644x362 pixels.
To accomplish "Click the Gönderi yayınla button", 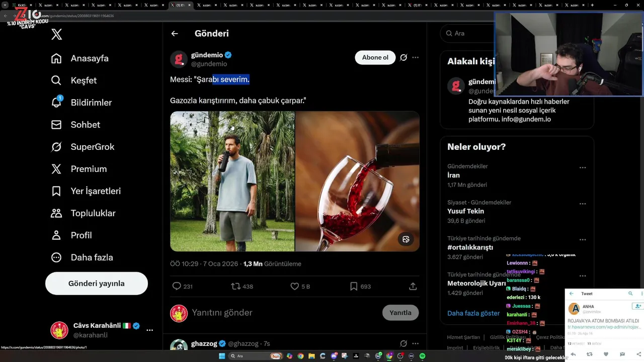I will [x=97, y=284].
